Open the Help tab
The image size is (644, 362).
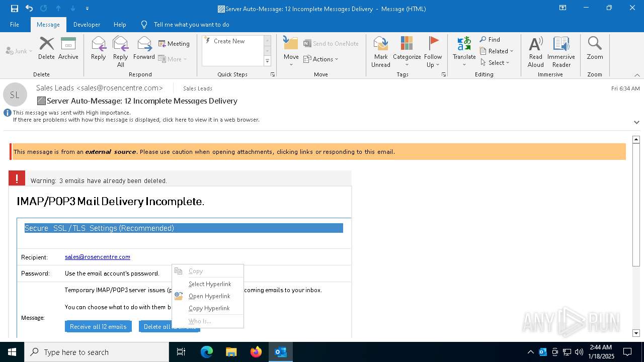click(120, 25)
